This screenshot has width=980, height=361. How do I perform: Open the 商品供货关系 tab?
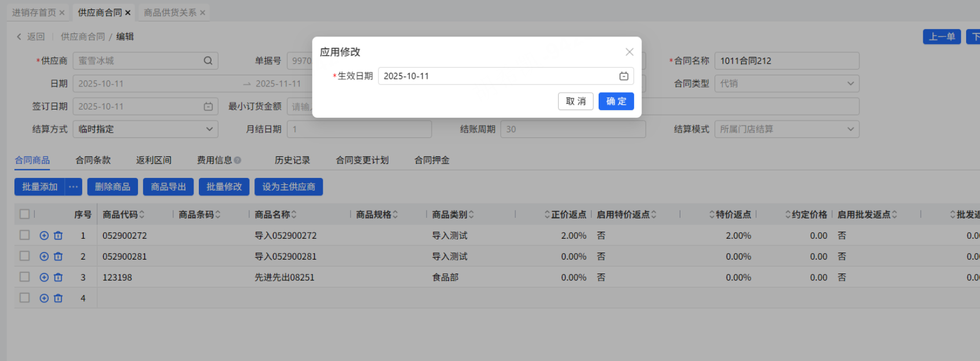170,13
